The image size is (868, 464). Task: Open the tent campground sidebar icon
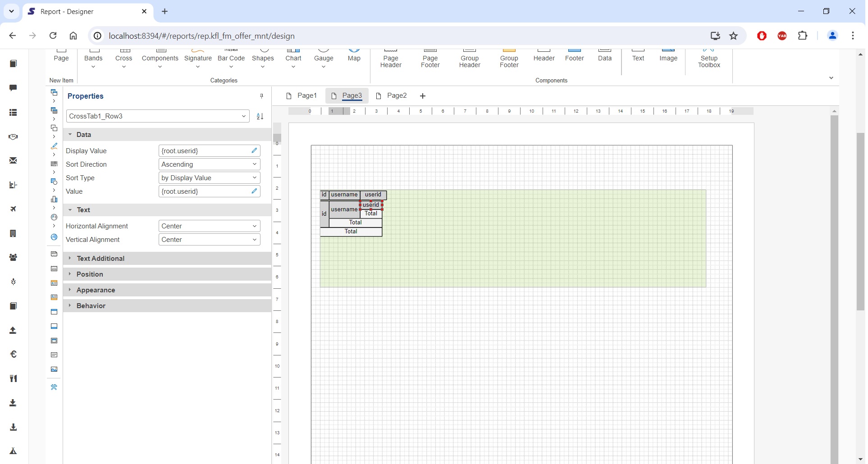[13, 451]
